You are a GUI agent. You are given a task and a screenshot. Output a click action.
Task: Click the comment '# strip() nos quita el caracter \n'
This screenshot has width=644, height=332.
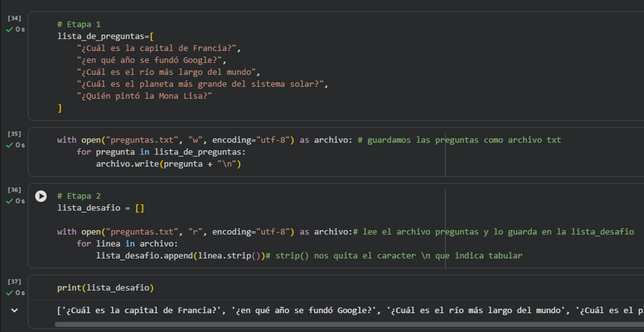[394, 256]
